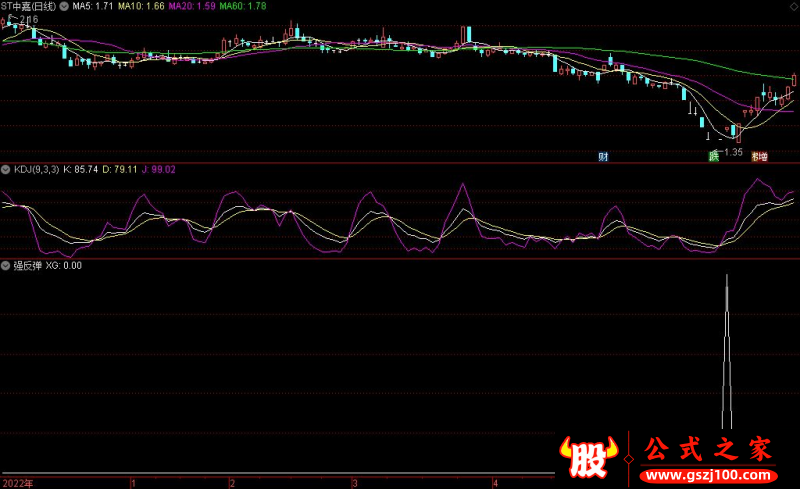Click the 2022年 label on time axis

point(17,482)
